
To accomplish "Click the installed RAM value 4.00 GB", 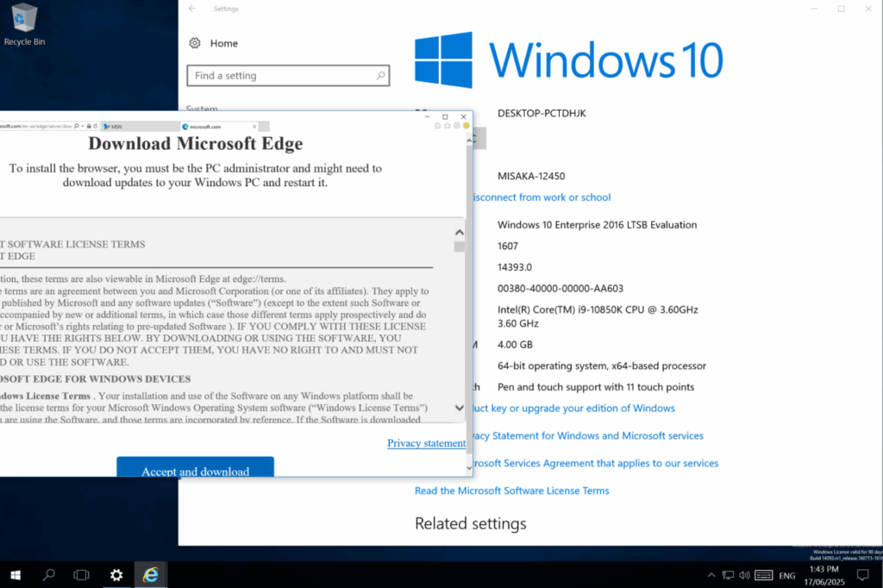I will 515,345.
